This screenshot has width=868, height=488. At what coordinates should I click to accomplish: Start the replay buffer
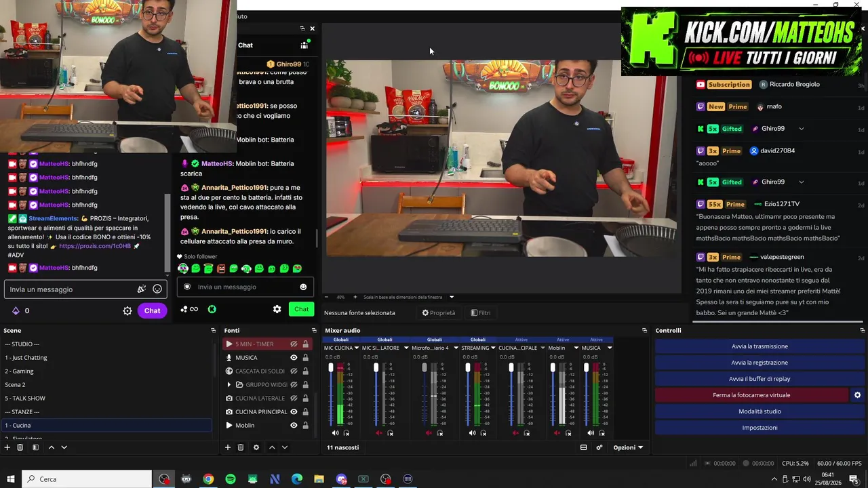pyautogui.click(x=759, y=379)
